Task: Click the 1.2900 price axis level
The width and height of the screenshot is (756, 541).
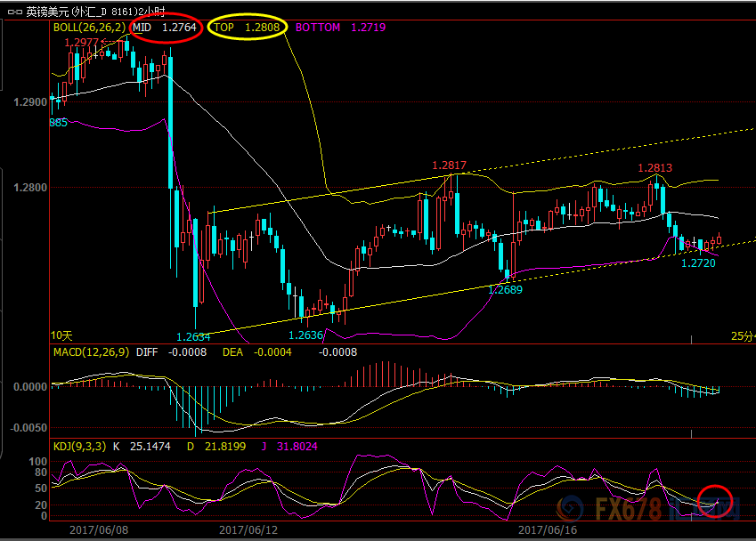Action: point(29,102)
